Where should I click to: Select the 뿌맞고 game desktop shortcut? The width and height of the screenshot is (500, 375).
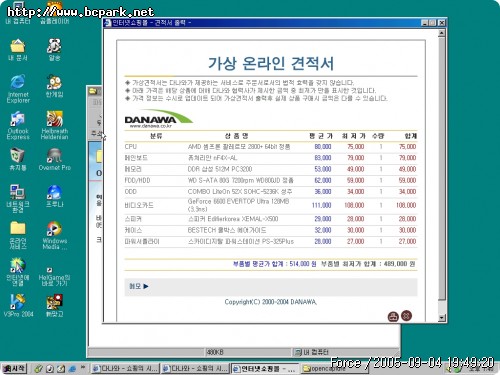tap(54, 305)
